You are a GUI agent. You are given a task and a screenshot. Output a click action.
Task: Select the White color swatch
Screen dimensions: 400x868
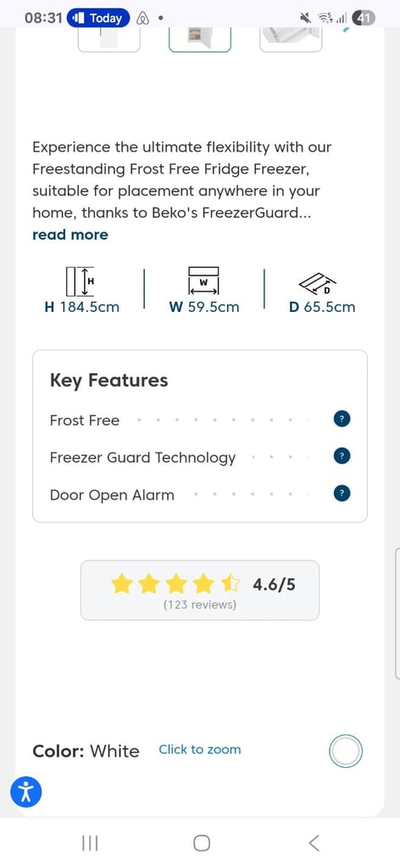pos(346,751)
